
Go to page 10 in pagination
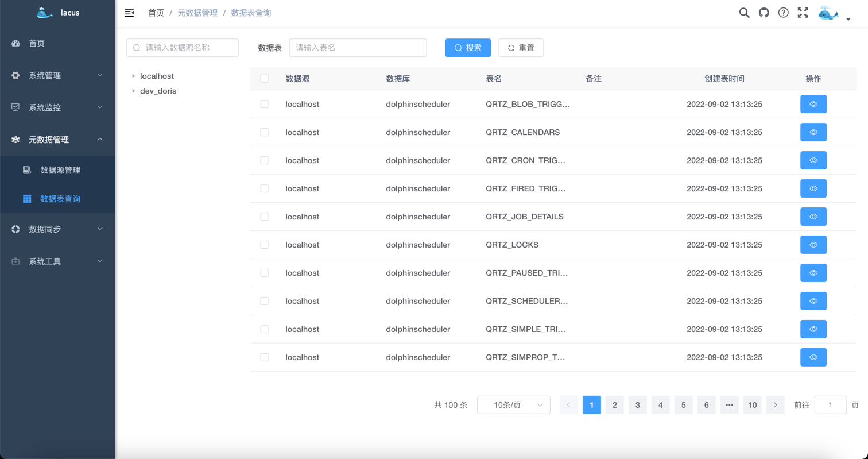[x=753, y=405]
